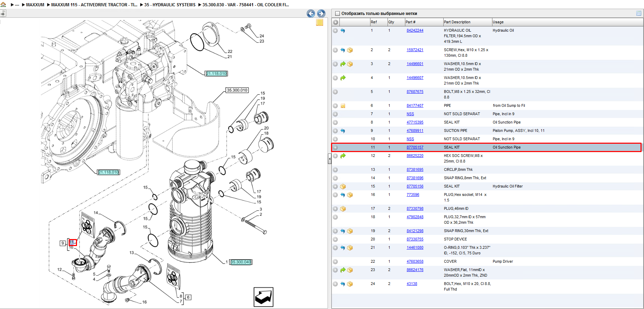This screenshot has width=644, height=309.
Task: Open part number link 87705157
Action: (415, 148)
